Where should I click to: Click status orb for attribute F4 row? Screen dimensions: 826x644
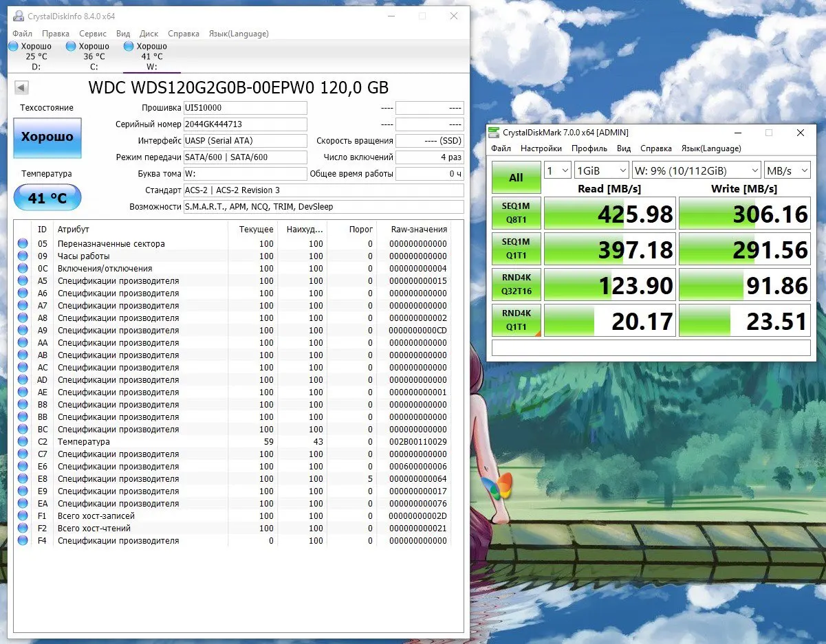(23, 541)
